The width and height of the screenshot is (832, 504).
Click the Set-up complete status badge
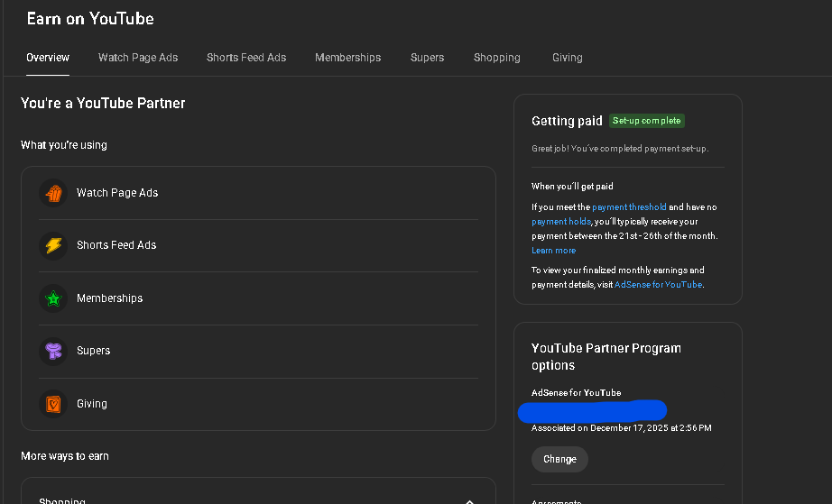coord(647,121)
